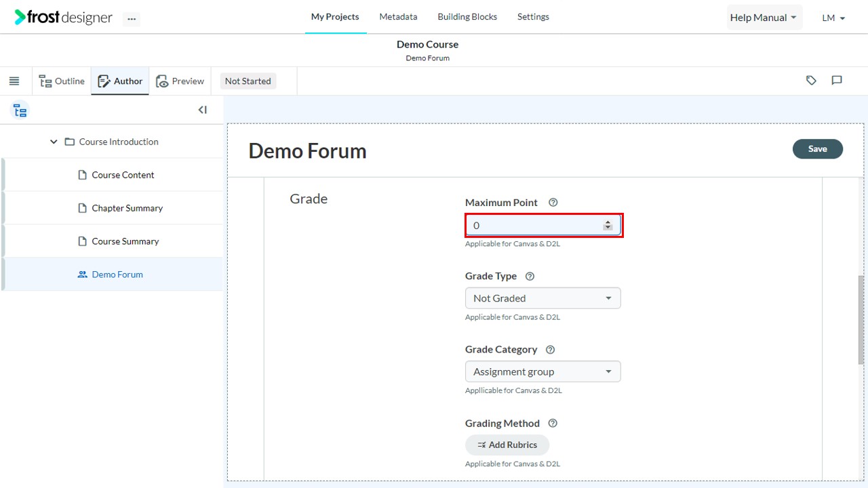This screenshot has width=868, height=488.
Task: Go to My Projects tab
Action: click(x=335, y=17)
